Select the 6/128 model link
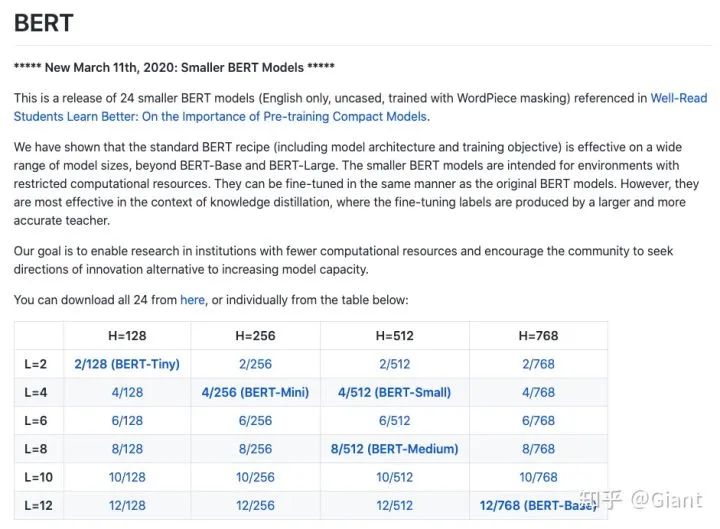Image resolution: width=720 pixels, height=529 pixels. tap(127, 421)
